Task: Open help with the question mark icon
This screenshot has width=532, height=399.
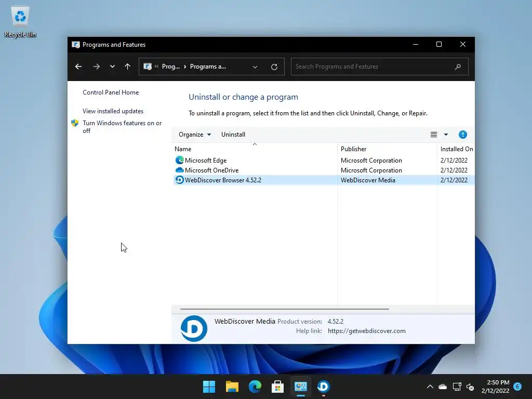Action: click(x=462, y=135)
